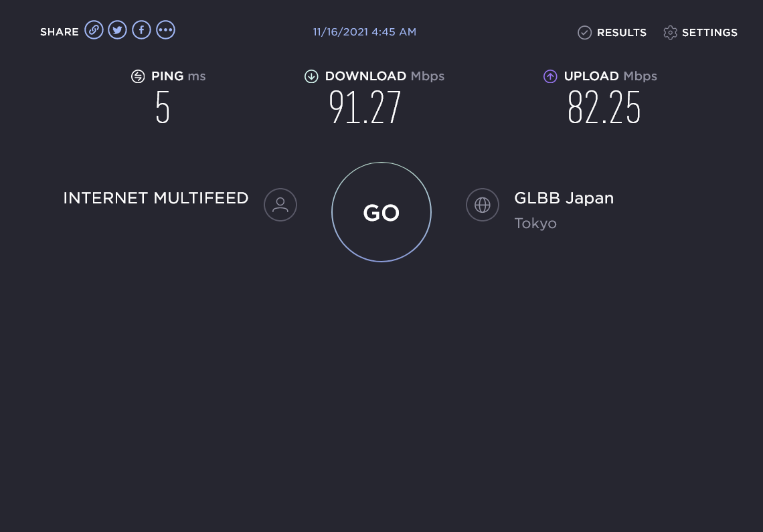Click the Settings gear icon
This screenshot has height=532, width=763.
pyautogui.click(x=670, y=33)
